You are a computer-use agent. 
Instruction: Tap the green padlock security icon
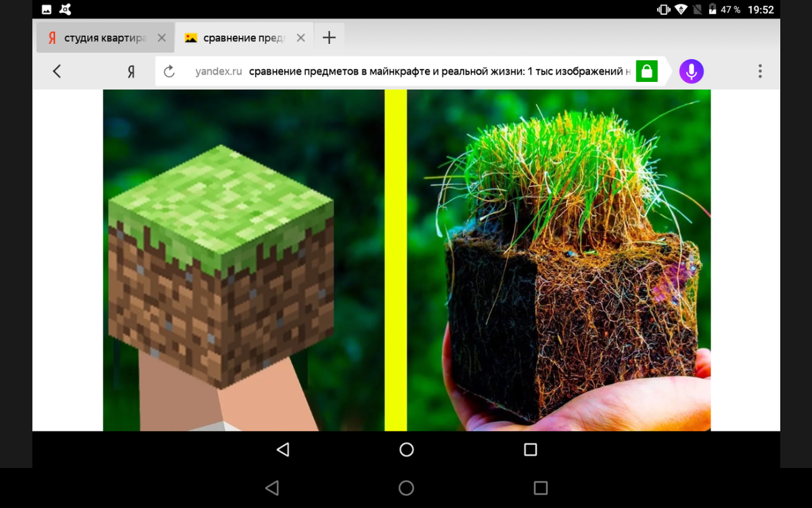647,71
